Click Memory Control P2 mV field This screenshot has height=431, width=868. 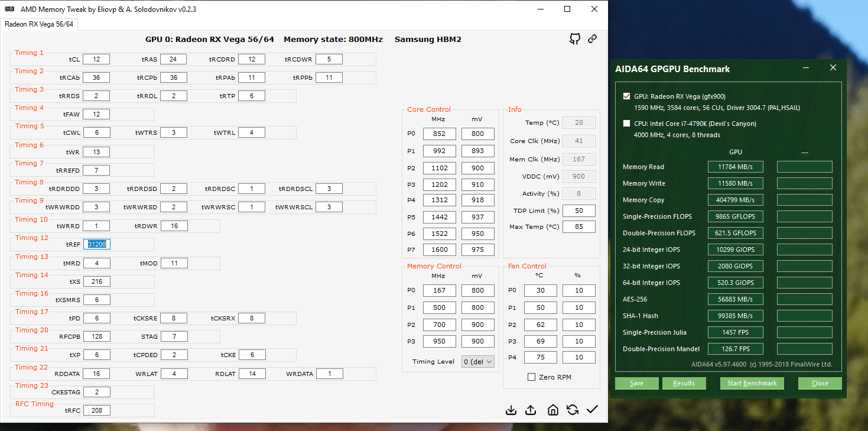(477, 325)
